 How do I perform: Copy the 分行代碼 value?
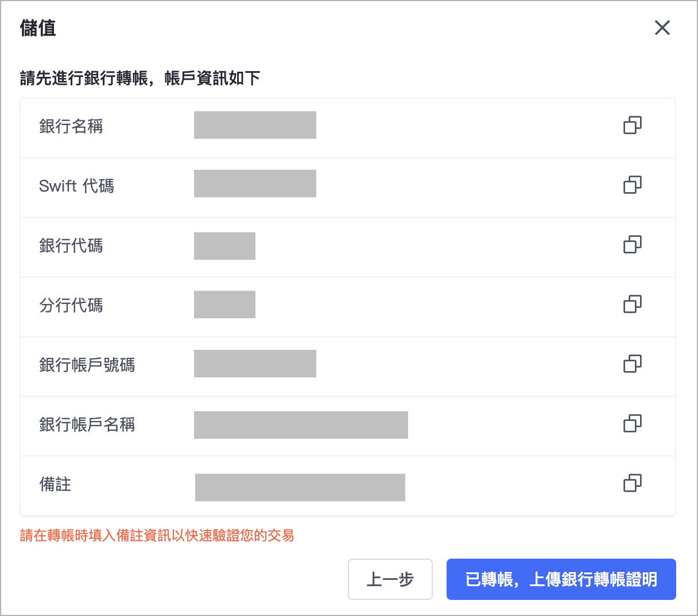coord(632,304)
